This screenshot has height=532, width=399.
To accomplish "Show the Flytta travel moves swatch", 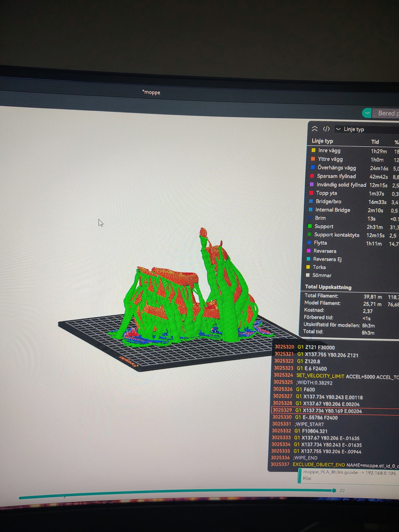I will click(x=309, y=243).
